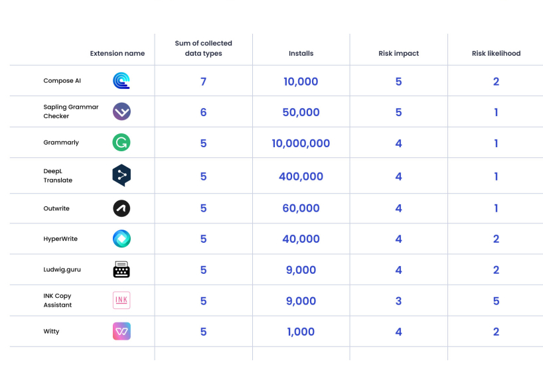The width and height of the screenshot is (543, 392).
Task: Click the Installs column header
Action: coord(301,54)
